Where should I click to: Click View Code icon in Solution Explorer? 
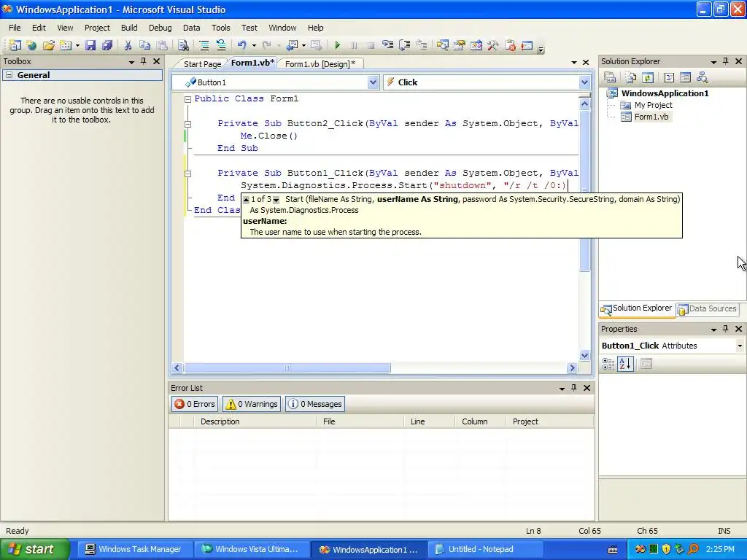click(668, 77)
